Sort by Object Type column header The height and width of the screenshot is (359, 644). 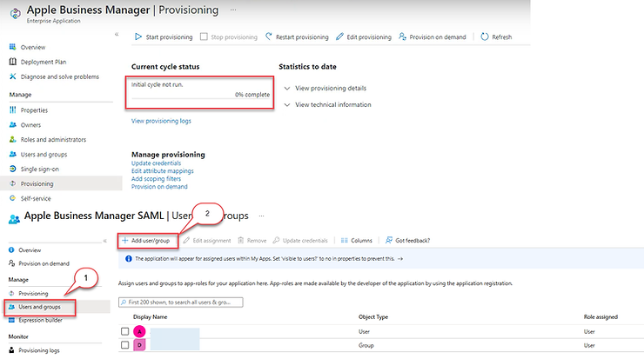(373, 316)
